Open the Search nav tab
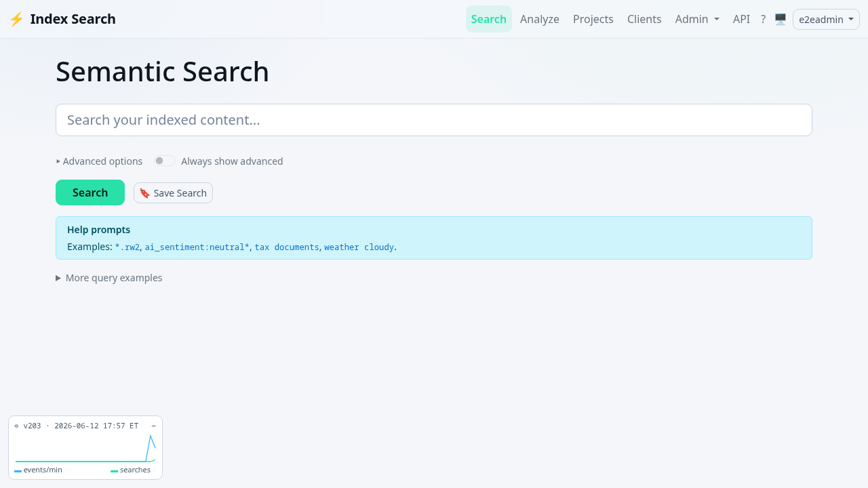This screenshot has width=868, height=488. [489, 19]
